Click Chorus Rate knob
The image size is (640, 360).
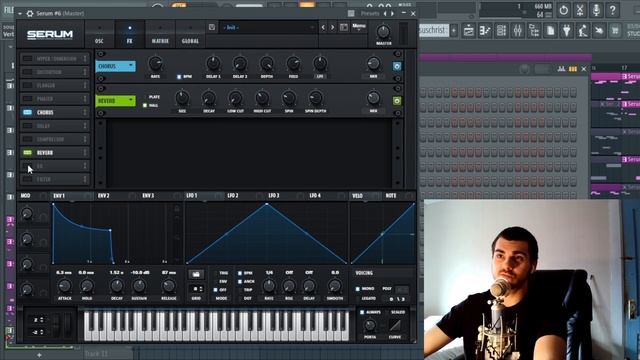155,64
